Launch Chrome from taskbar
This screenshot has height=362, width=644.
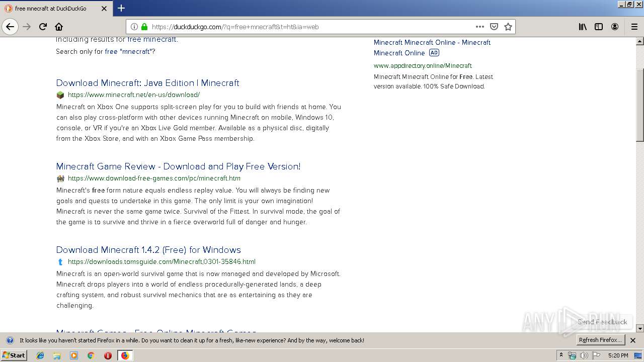[x=91, y=355]
